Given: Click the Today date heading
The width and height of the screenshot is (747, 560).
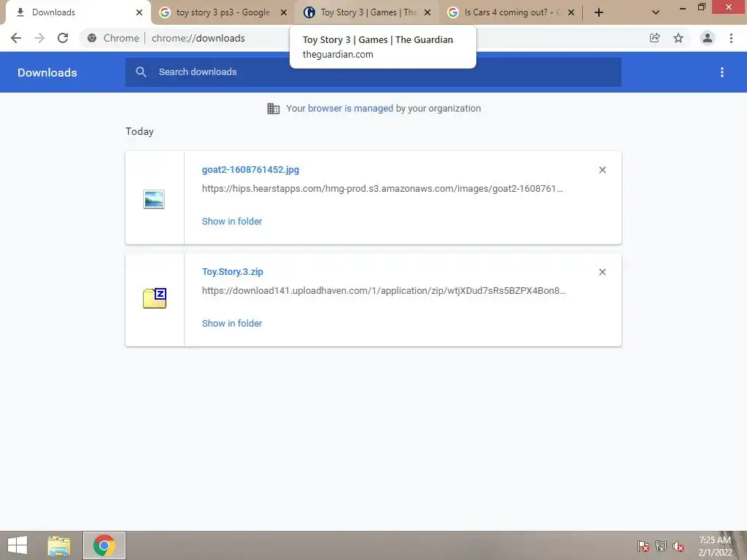Looking at the screenshot, I should click(139, 131).
